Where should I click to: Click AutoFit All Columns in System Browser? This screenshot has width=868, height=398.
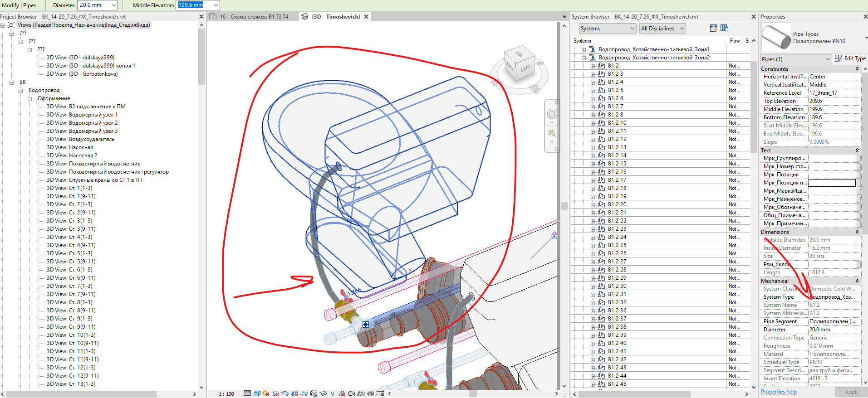713,28
